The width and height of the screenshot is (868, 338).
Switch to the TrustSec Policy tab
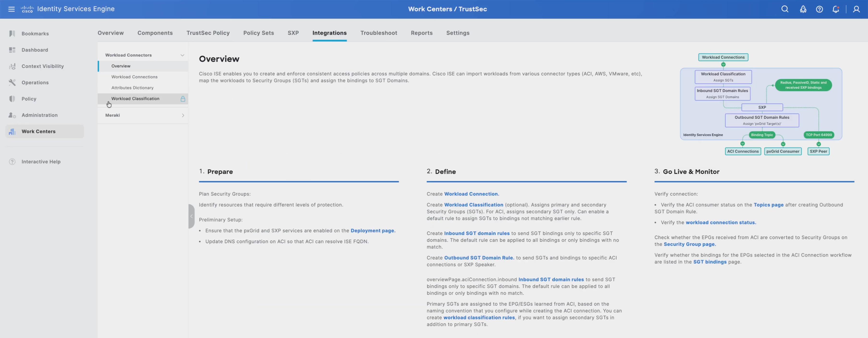tap(208, 33)
